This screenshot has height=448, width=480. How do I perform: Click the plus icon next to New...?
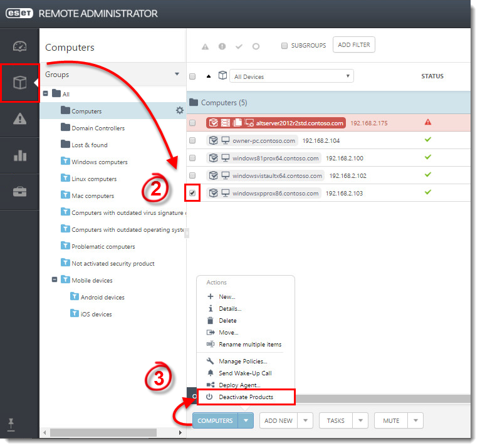pos(211,296)
